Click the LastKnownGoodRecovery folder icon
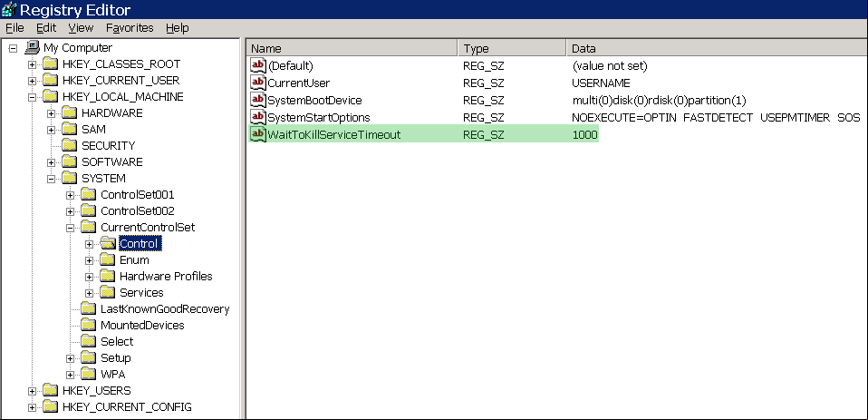 click(x=88, y=308)
